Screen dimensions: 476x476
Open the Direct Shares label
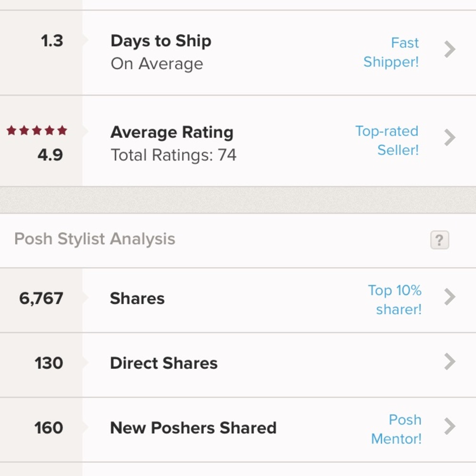point(164,363)
